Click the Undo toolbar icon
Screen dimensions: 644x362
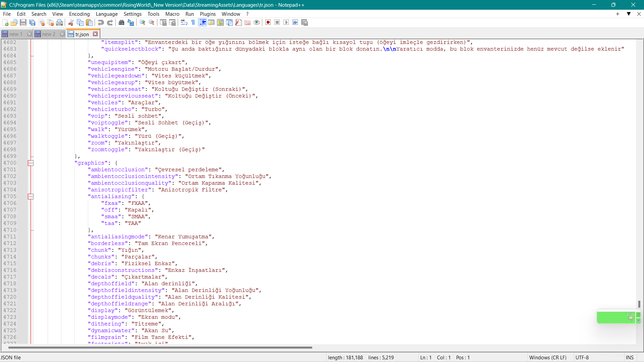[x=101, y=22]
